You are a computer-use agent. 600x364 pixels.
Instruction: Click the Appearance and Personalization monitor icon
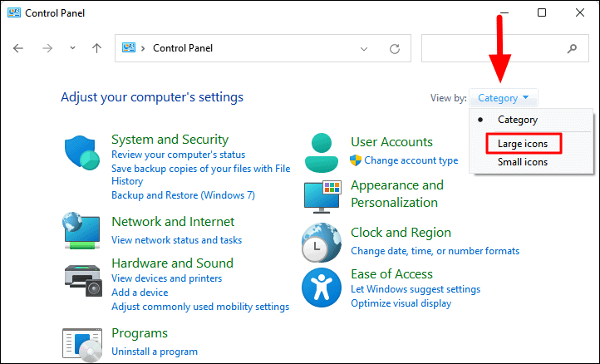click(x=322, y=197)
